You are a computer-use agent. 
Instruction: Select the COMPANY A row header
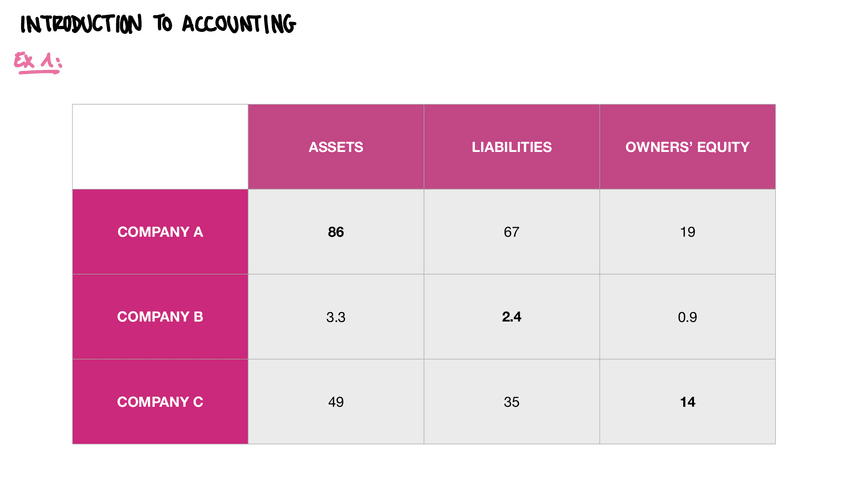(160, 232)
